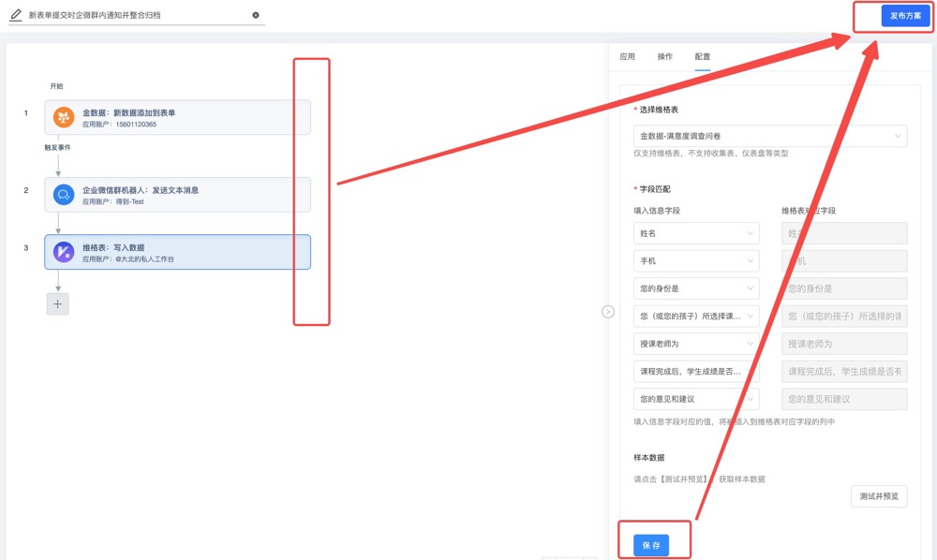Image resolution: width=937 pixels, height=560 pixels.
Task: Click the 发布方案 button
Action: coord(905,16)
